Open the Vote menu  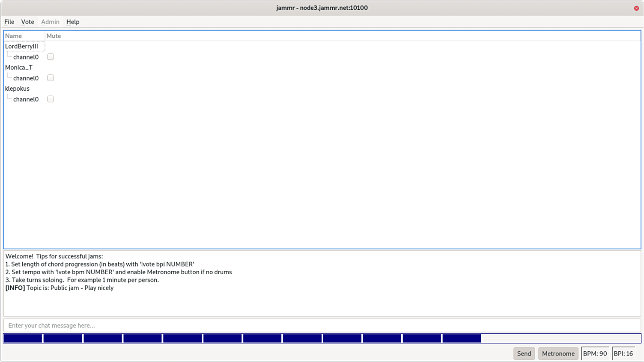27,22
